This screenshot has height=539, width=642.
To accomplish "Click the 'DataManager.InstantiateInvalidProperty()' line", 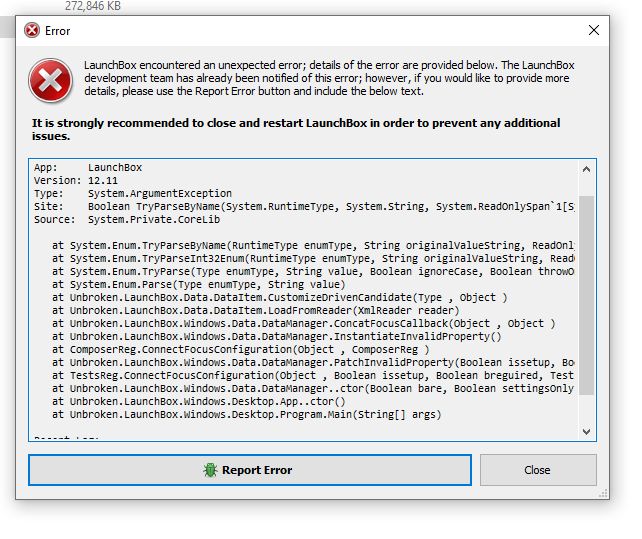I will point(277,337).
